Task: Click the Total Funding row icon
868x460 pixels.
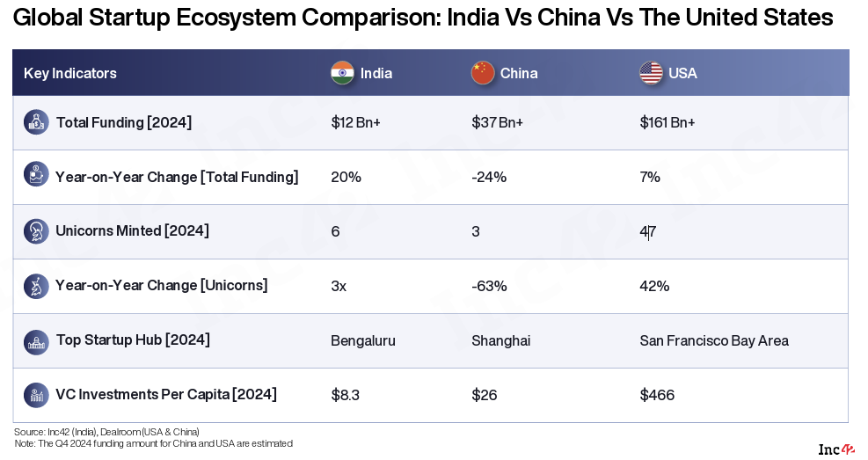Action: (x=36, y=122)
